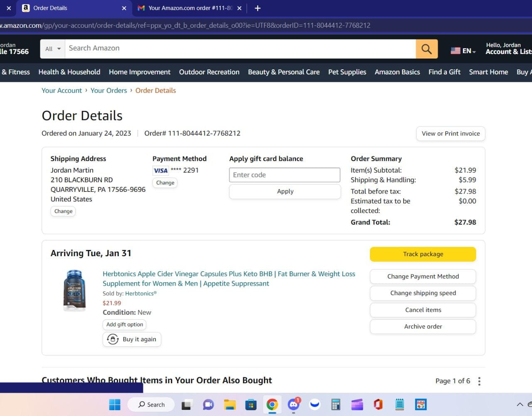Open Beauty & Personal Care department
Image resolution: width=532 pixels, height=416 pixels.
pos(284,72)
